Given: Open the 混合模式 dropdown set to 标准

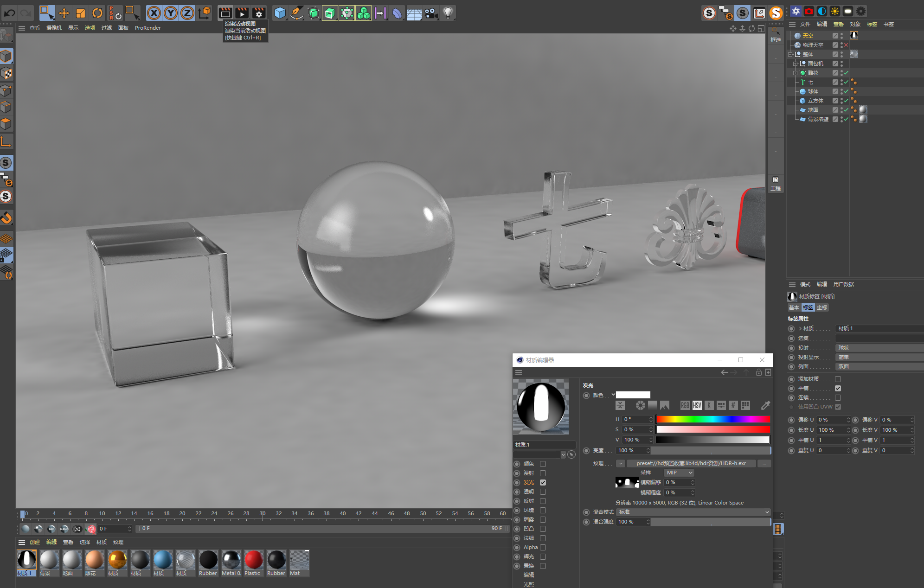Looking at the screenshot, I should (693, 512).
